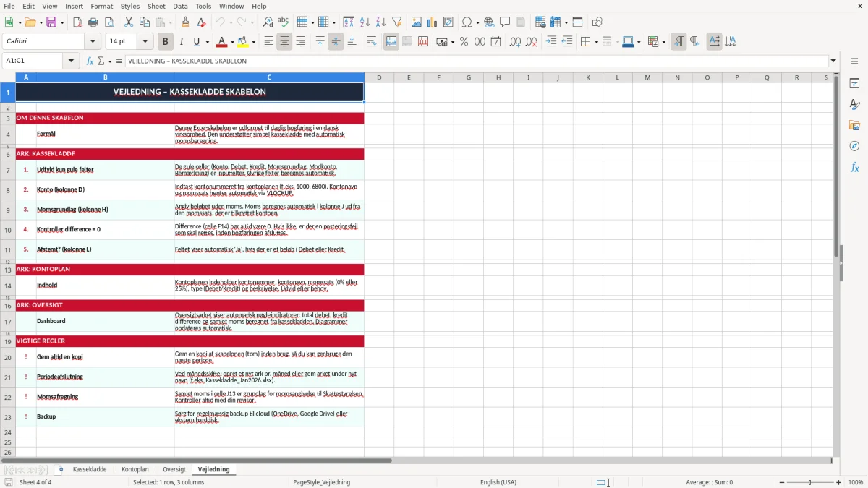Click the Save document icon
This screenshot has height=488, width=868.
coord(51,22)
